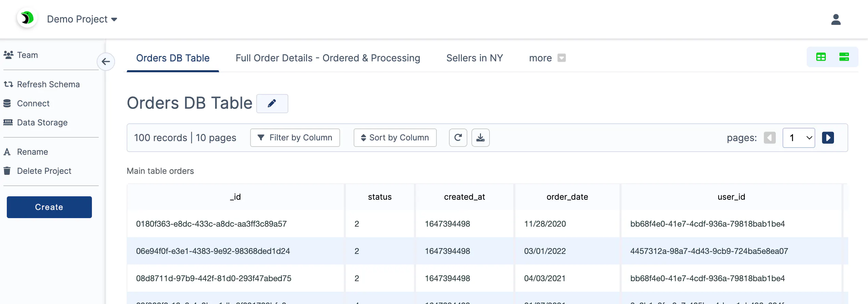The height and width of the screenshot is (304, 868).
Task: Click the Create button
Action: tap(49, 207)
